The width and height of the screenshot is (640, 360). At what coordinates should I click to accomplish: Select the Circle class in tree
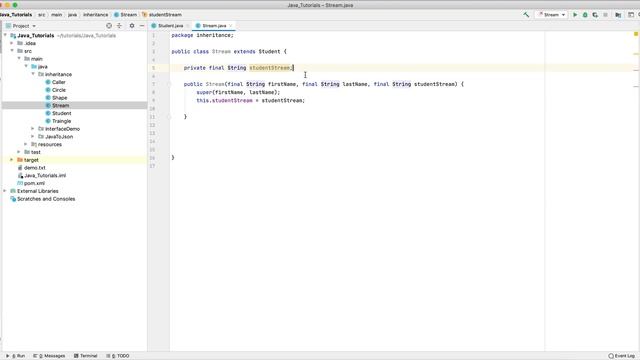click(59, 90)
